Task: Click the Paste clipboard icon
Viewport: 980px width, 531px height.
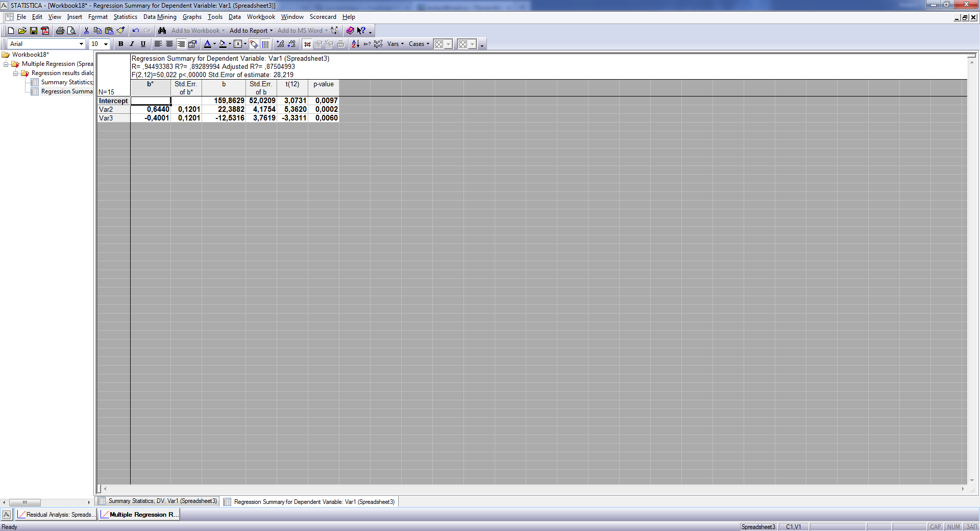Action: [109, 31]
